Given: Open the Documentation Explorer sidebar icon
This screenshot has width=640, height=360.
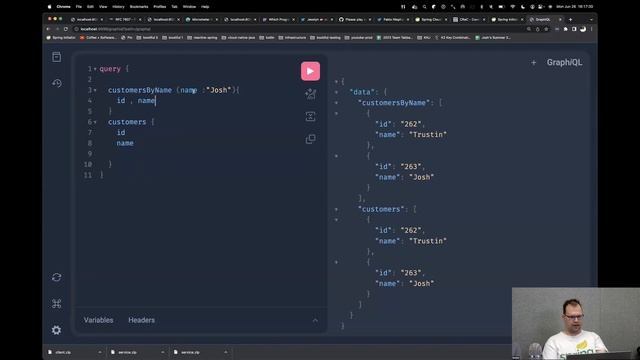Looking at the screenshot, I should 57,57.
